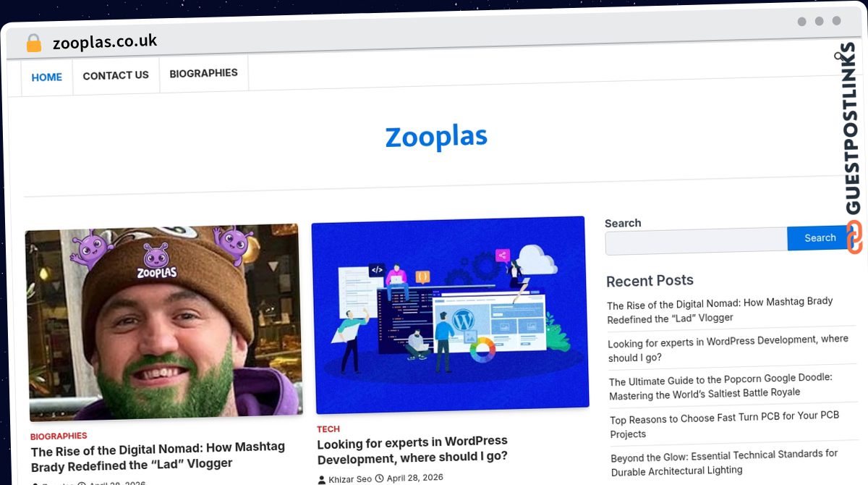The width and height of the screenshot is (868, 485).
Task: Click the padlock icon beside the URL
Action: [33, 43]
